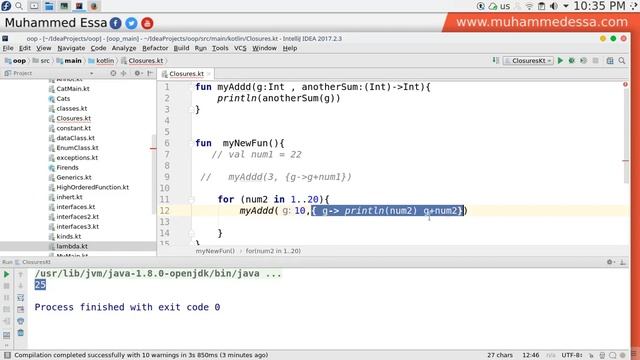Run the ClosuresKt configuration from the top toolbar
This screenshot has height=360, width=640.
pos(560,60)
